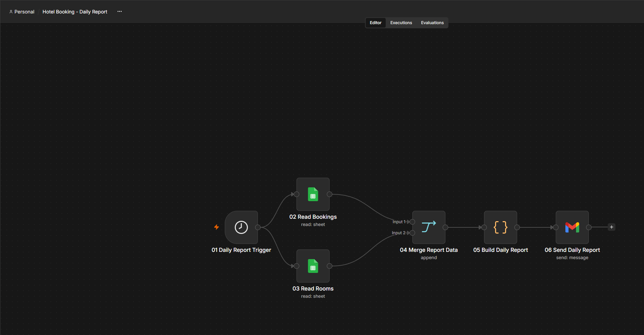This screenshot has width=644, height=335.
Task: Open the 03 Read Rooms Google Sheets node
Action: (x=313, y=266)
